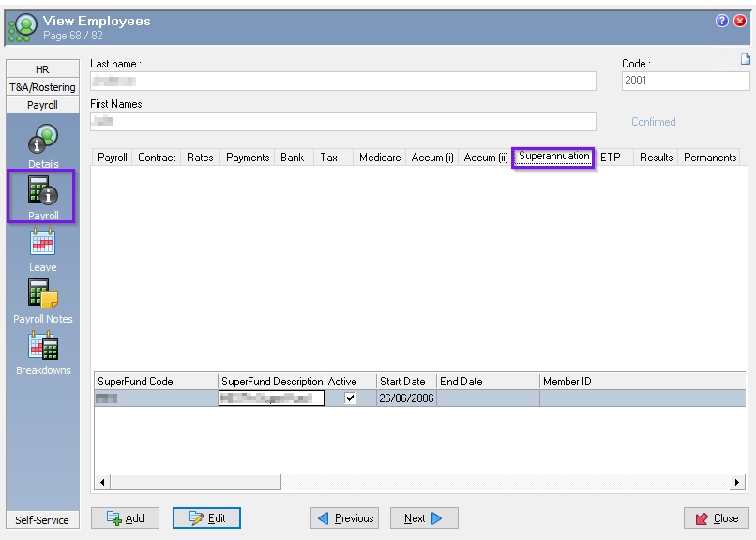
Task: Expand the Self-Service sidebar section
Action: click(x=42, y=520)
